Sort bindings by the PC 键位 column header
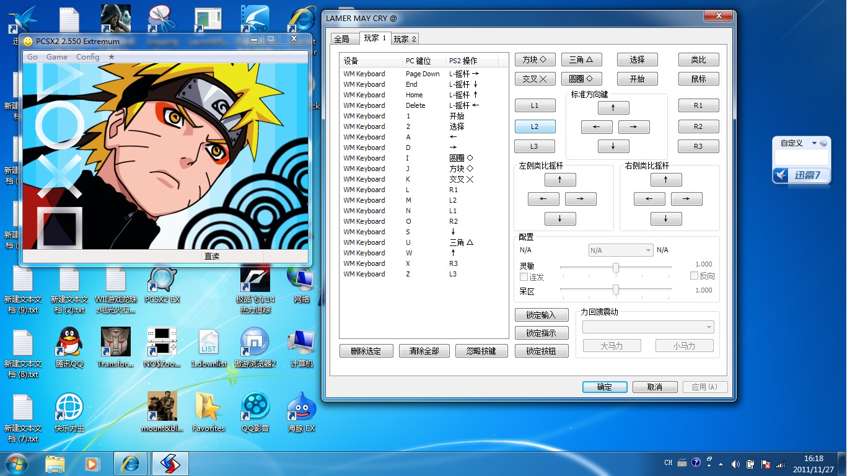 (x=424, y=61)
